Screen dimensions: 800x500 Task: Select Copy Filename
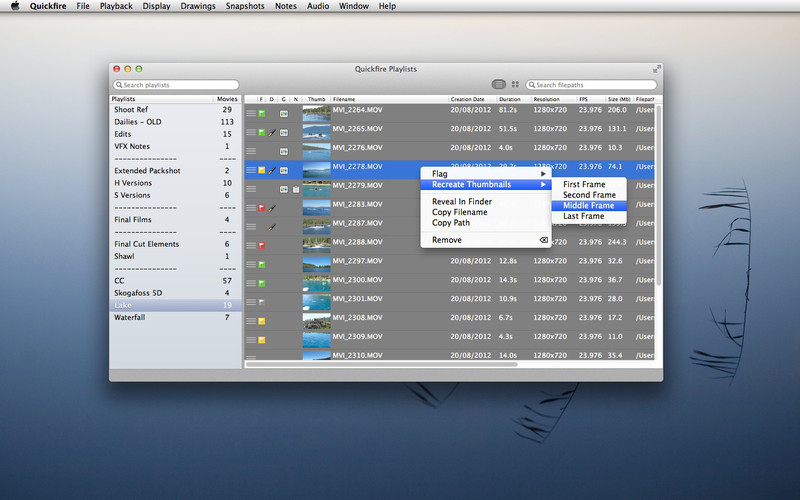[x=486, y=212]
